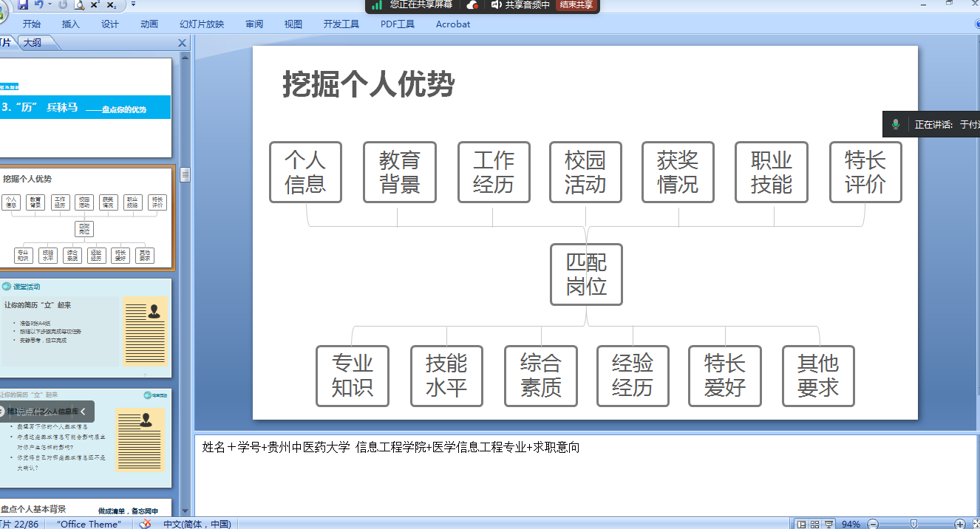Click the zoom in plus icon
This screenshot has height=529, width=980.
tap(960, 524)
